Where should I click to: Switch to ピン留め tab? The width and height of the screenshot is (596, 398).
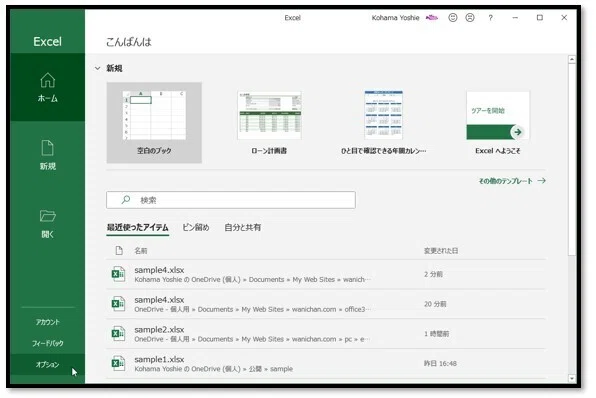[x=196, y=227]
